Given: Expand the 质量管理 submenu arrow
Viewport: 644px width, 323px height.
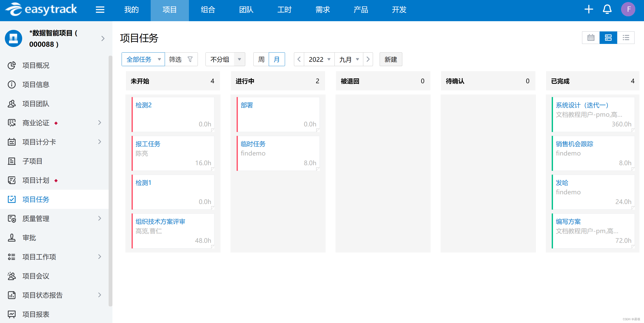Looking at the screenshot, I should tap(100, 218).
